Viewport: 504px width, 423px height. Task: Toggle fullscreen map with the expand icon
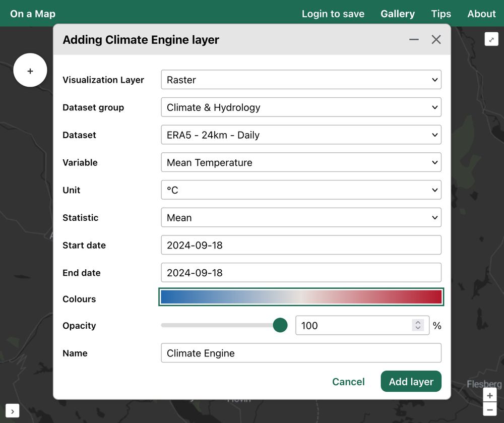[491, 39]
